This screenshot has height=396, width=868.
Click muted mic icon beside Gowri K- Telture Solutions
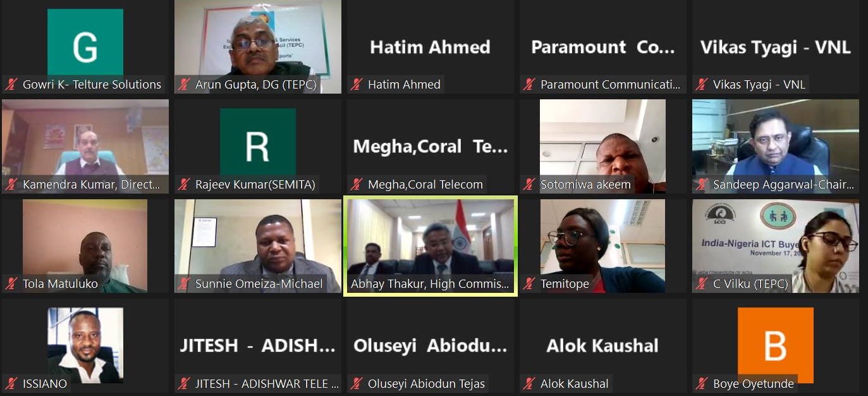tap(11, 85)
